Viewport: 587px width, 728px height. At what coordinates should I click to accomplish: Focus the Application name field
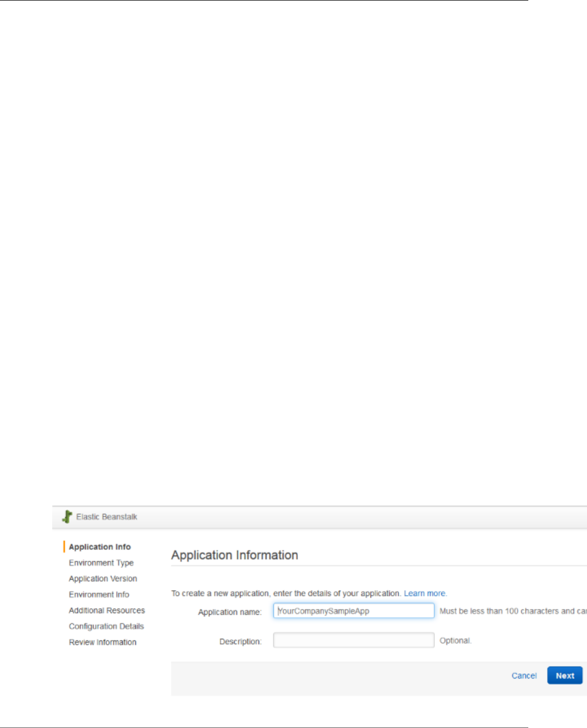pos(354,611)
